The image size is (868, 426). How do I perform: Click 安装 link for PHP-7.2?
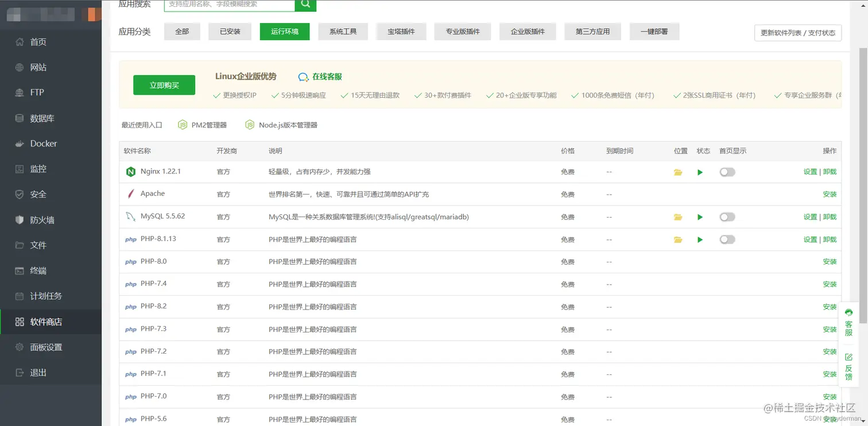830,352
